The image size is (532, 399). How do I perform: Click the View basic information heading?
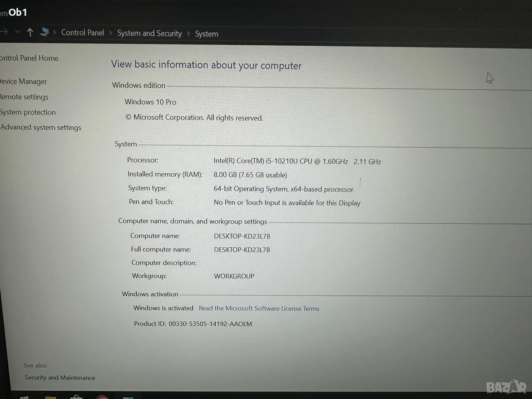pos(206,65)
